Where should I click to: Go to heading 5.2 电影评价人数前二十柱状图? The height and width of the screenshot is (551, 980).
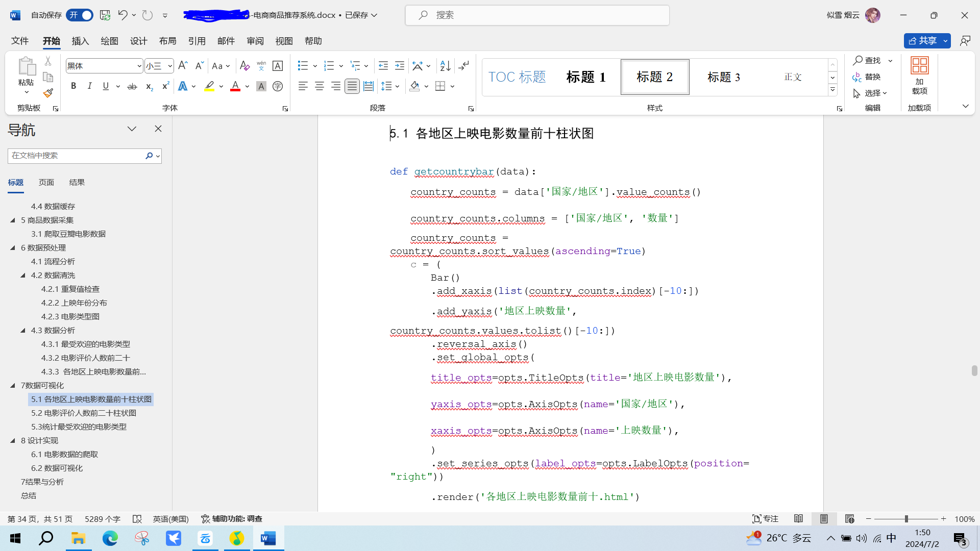click(84, 413)
